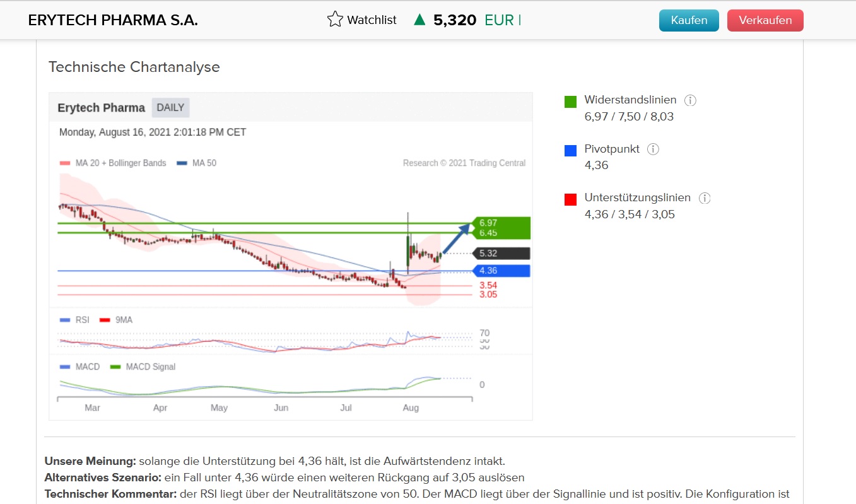Click the 6.97 resistance price label

[488, 223]
